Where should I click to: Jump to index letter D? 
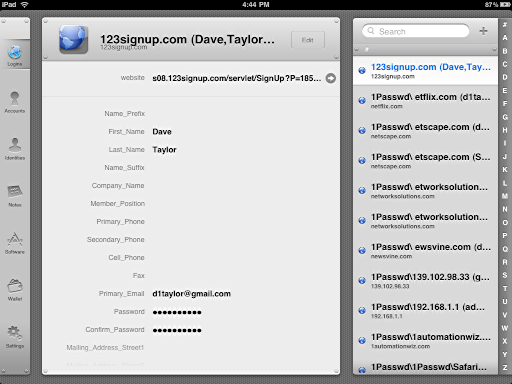505,77
